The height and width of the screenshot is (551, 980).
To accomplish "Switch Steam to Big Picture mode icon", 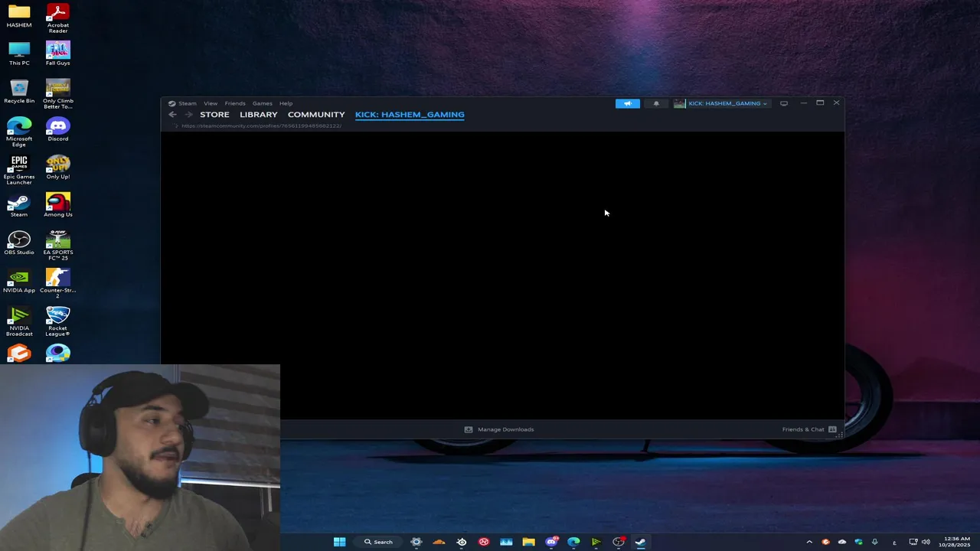I will point(783,103).
